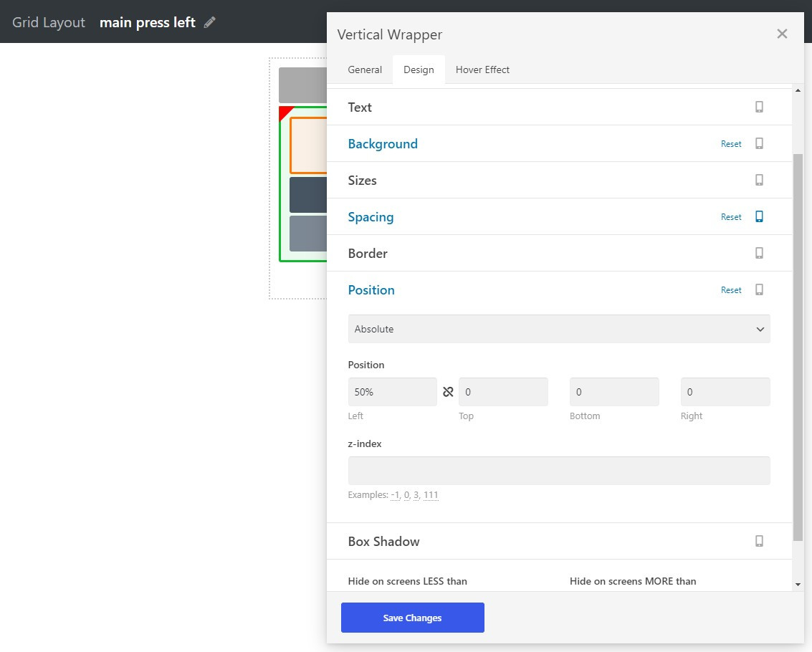Click Save Changes button

point(412,618)
